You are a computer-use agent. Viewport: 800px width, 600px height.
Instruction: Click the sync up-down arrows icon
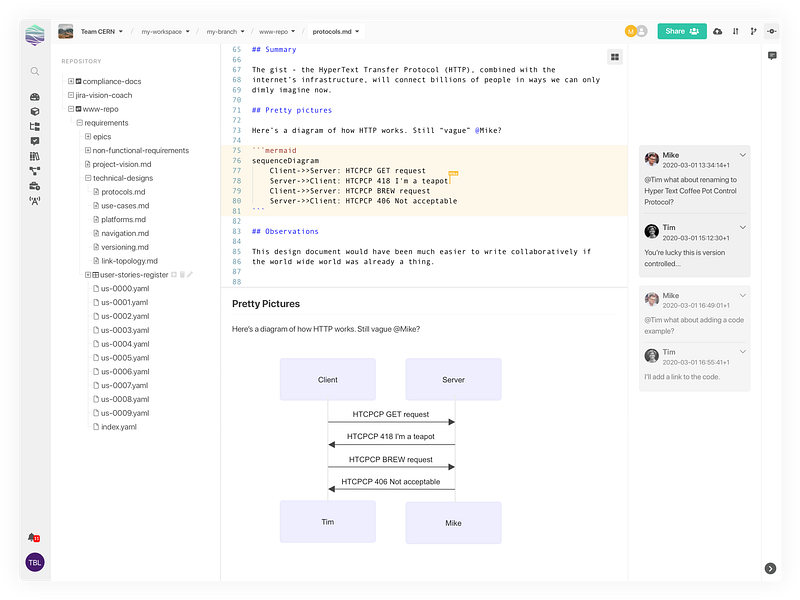pyautogui.click(x=736, y=32)
